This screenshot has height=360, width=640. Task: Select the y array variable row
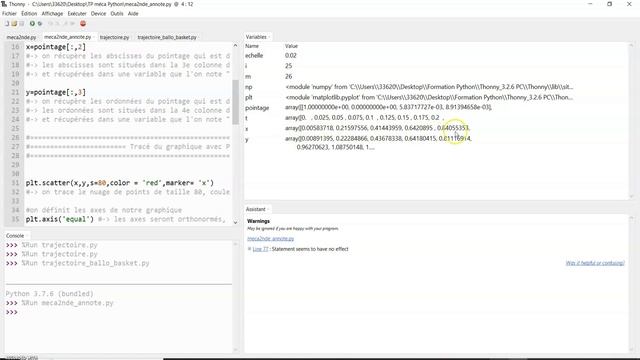coord(436,142)
